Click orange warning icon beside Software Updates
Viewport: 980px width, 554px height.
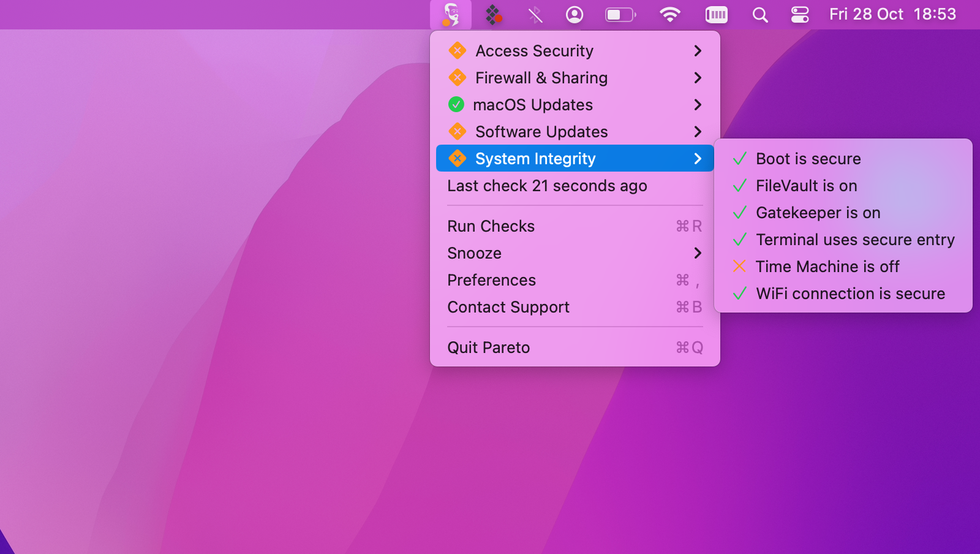tap(457, 131)
